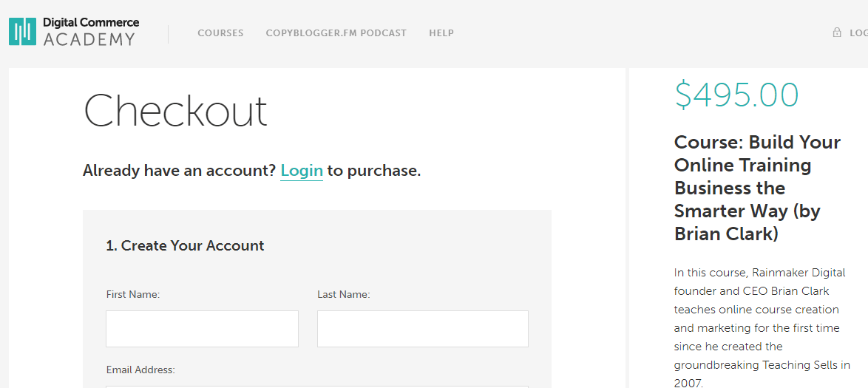Focus the Last Name text field

422,329
